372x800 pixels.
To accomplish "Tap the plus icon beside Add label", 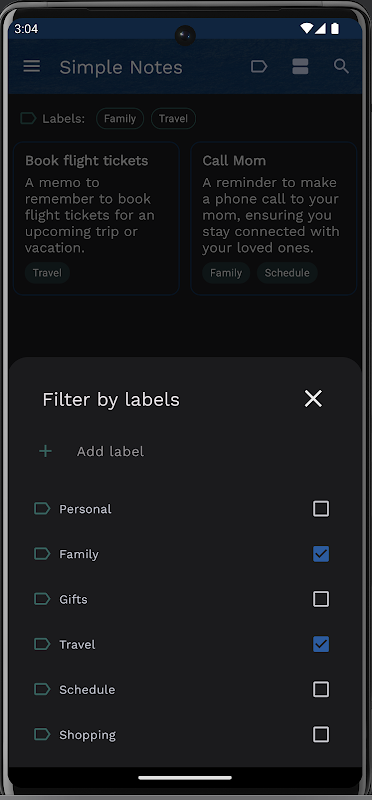I will pyautogui.click(x=45, y=451).
